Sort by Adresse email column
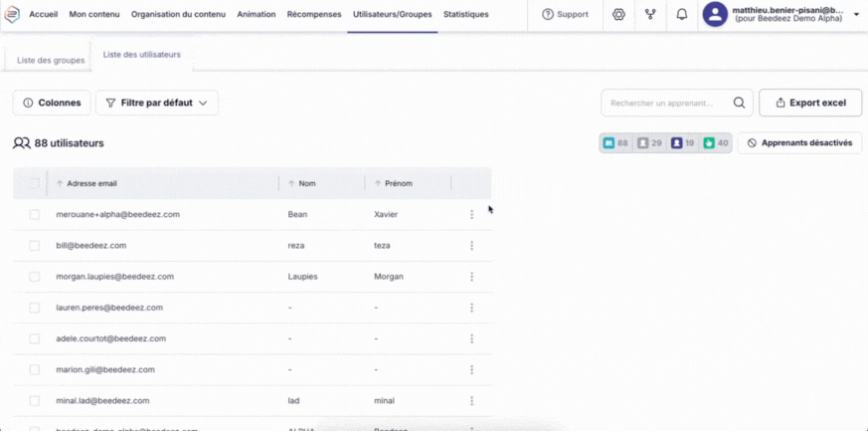This screenshot has height=431, width=868. (91, 183)
